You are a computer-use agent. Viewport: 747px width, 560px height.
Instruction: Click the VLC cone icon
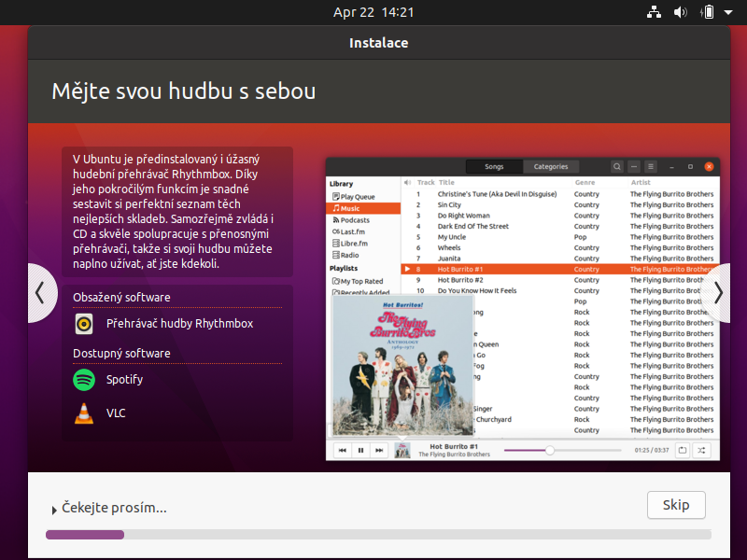click(84, 413)
